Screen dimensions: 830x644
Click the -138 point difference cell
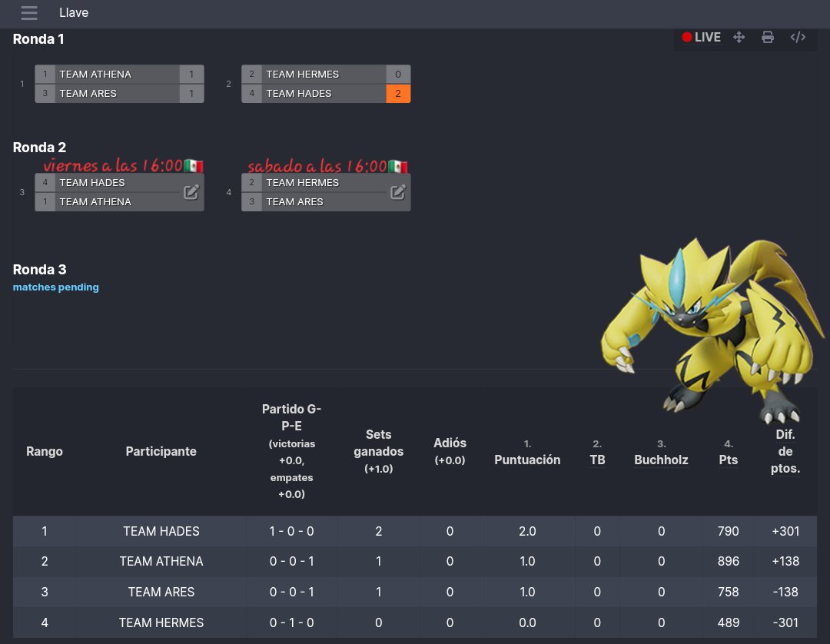point(785,593)
